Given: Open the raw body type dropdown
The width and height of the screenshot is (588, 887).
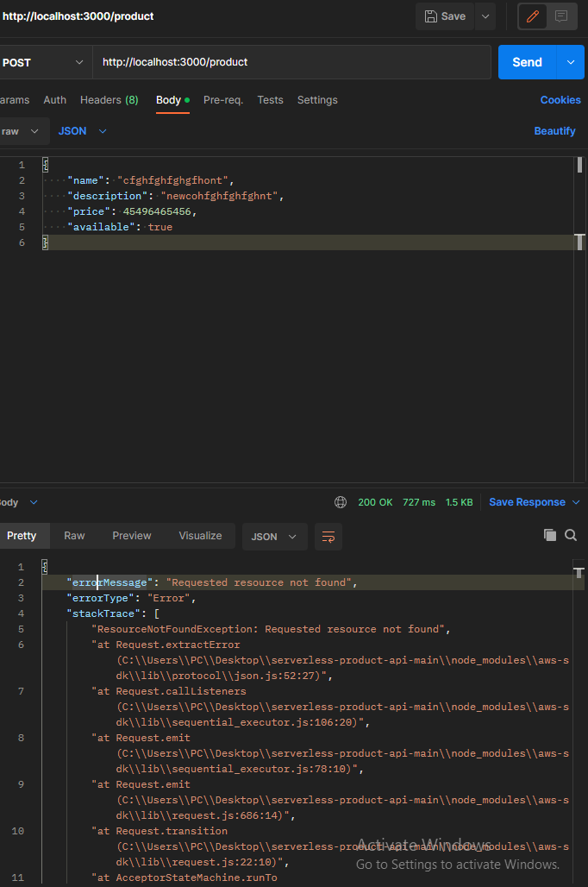Looking at the screenshot, I should click(21, 131).
